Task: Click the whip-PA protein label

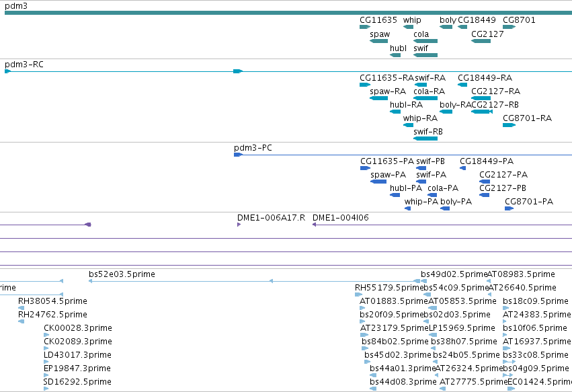Action: [x=421, y=202]
